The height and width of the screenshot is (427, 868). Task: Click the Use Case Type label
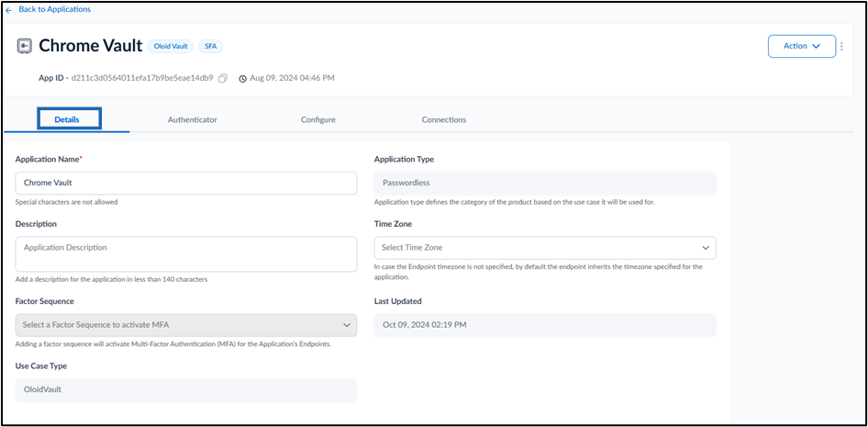coord(41,366)
